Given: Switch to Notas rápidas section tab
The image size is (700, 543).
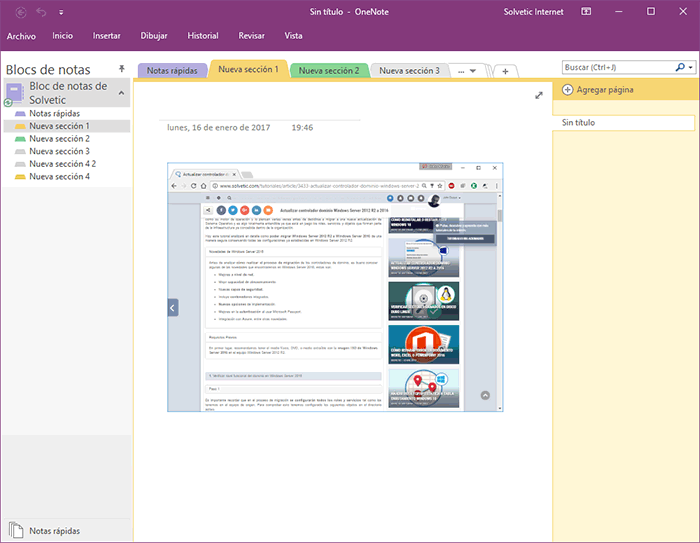Looking at the screenshot, I should pos(172,71).
